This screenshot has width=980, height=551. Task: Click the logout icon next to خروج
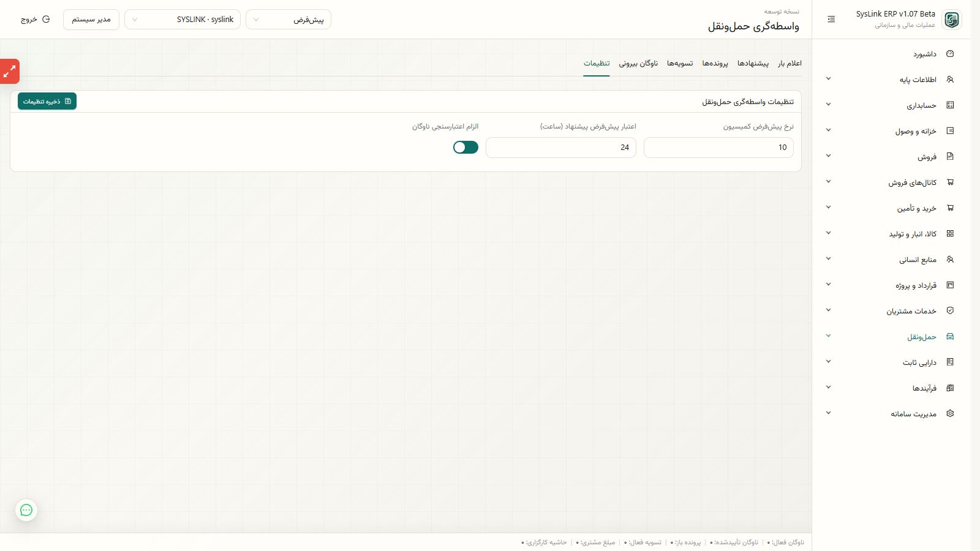(46, 20)
